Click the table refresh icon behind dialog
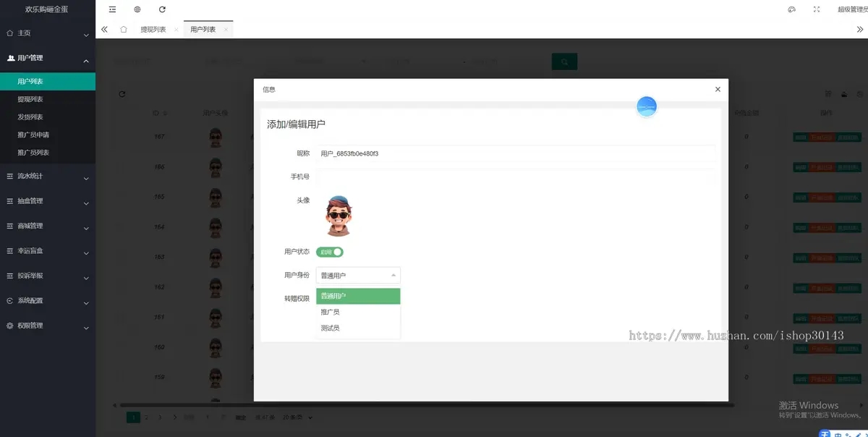The width and height of the screenshot is (868, 437). 122,94
